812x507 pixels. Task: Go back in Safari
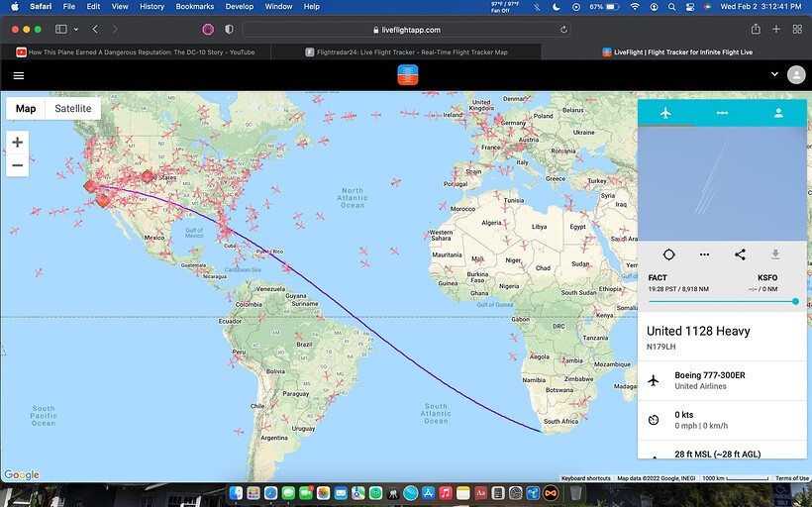click(x=95, y=30)
